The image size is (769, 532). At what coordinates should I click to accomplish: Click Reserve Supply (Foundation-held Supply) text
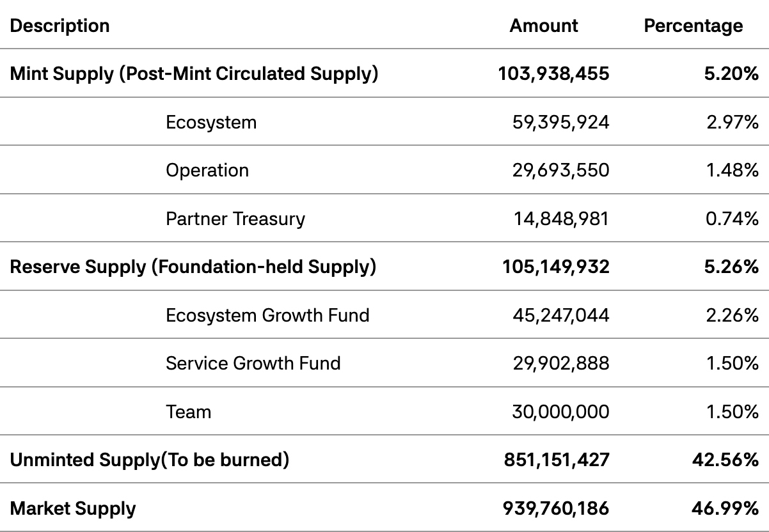[x=193, y=267]
